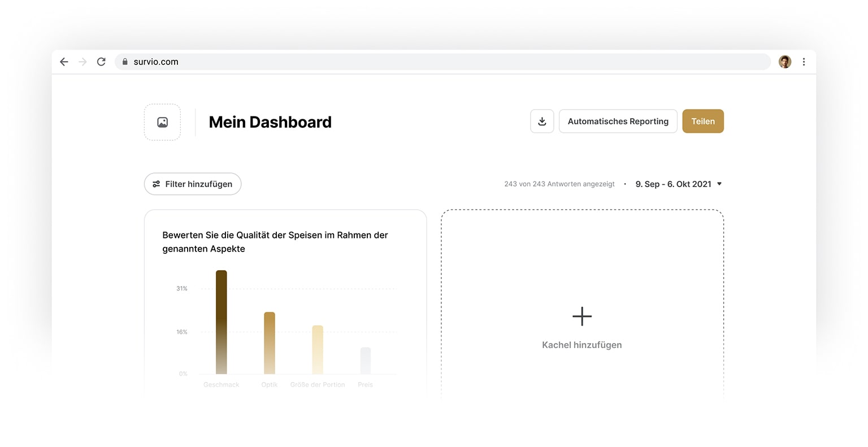
Task: Open the date range selector for 9. Sep - 6. Okt 2021
Action: [x=673, y=184]
